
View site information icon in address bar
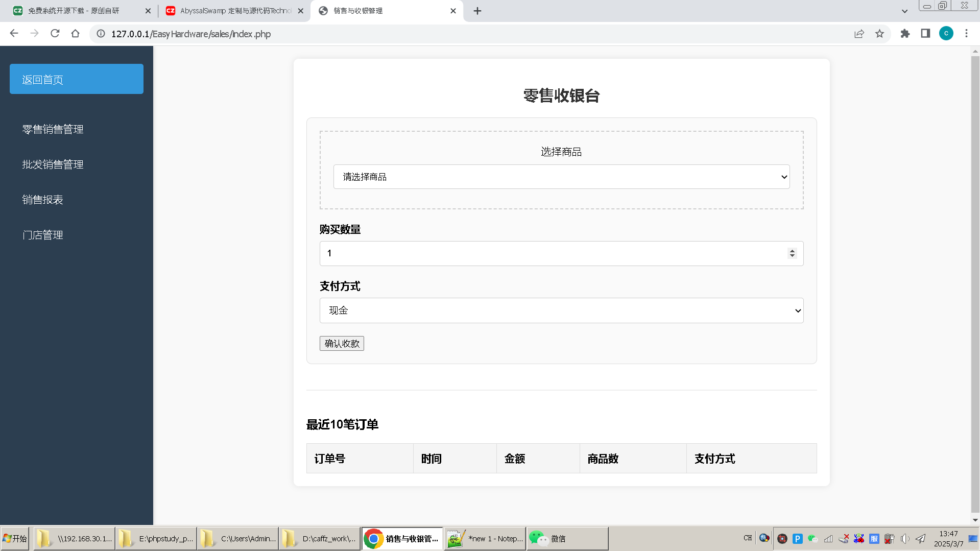101,34
